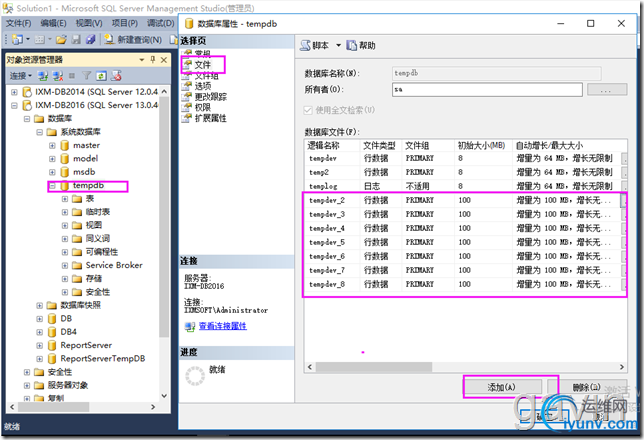Close the Object Explorer panel
Image resolution: width=644 pixels, height=440 pixels.
(163, 60)
